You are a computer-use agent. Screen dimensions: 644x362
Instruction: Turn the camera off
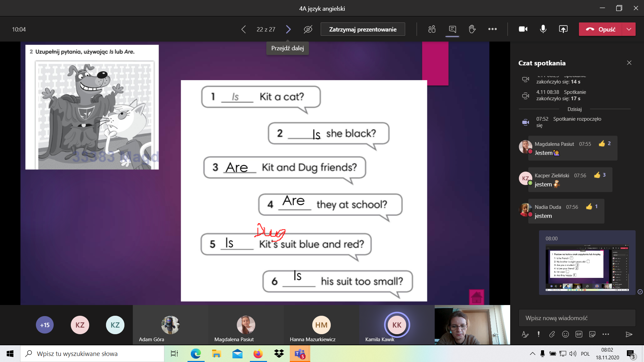pyautogui.click(x=523, y=29)
